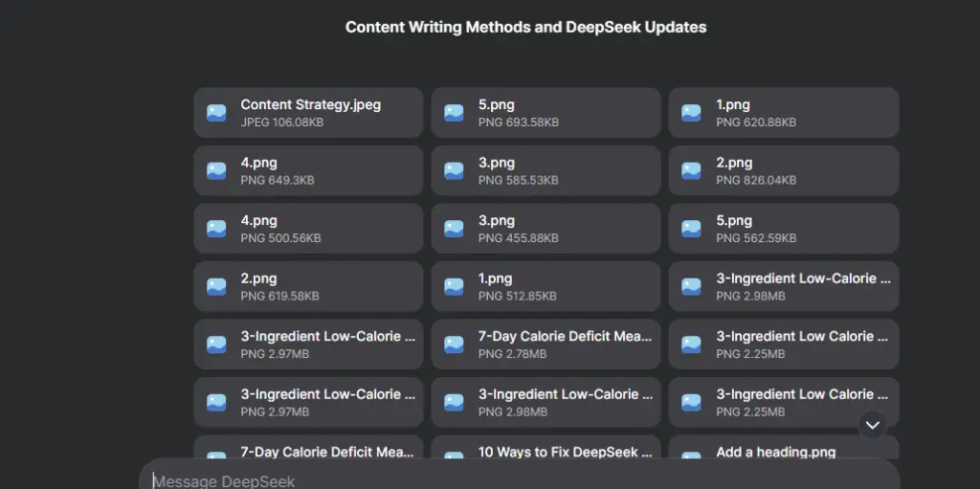The height and width of the screenshot is (489, 980).
Task: Open the 4.png attachment sized 500.56KB
Action: point(308,229)
